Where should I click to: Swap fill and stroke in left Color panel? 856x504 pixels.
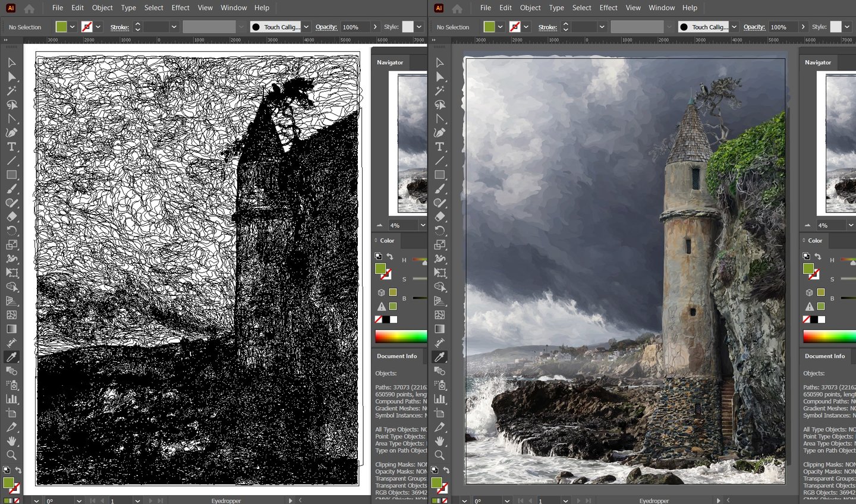point(390,257)
